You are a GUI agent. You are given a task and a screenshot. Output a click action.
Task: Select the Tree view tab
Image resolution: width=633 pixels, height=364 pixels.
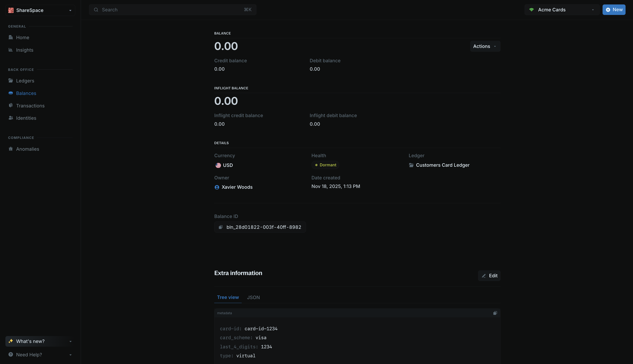point(228,297)
